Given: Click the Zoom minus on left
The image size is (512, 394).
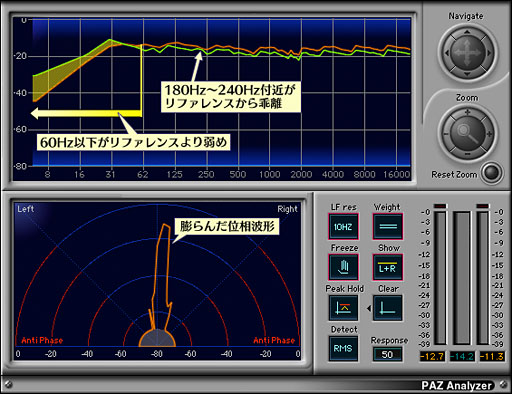Looking at the screenshot, I should (446, 134).
